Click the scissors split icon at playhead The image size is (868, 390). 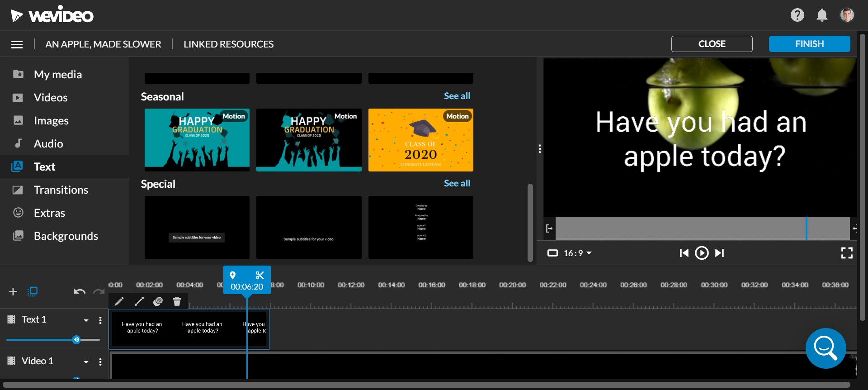(x=259, y=275)
